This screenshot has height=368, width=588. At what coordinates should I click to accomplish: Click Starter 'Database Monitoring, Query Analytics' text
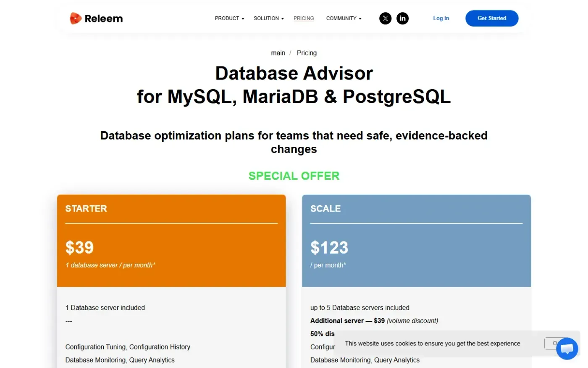tap(120, 360)
